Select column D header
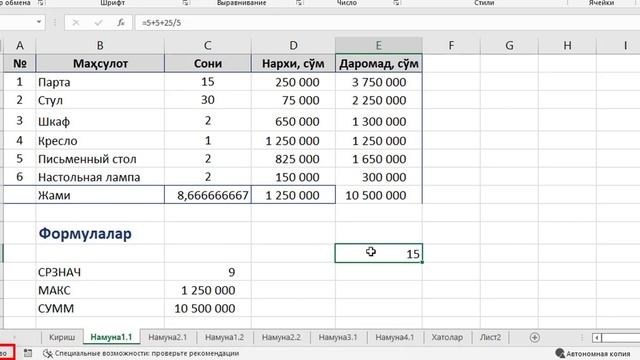 coord(293,45)
